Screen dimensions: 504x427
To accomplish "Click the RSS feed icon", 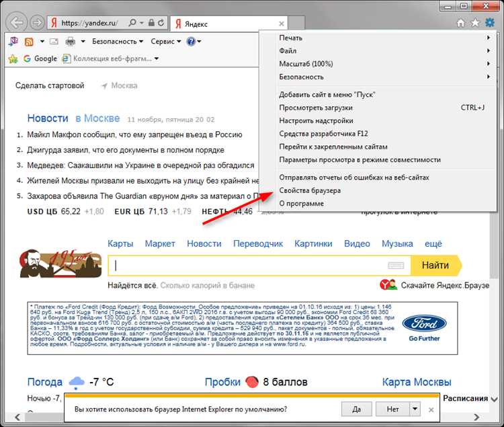I will coord(29,42).
